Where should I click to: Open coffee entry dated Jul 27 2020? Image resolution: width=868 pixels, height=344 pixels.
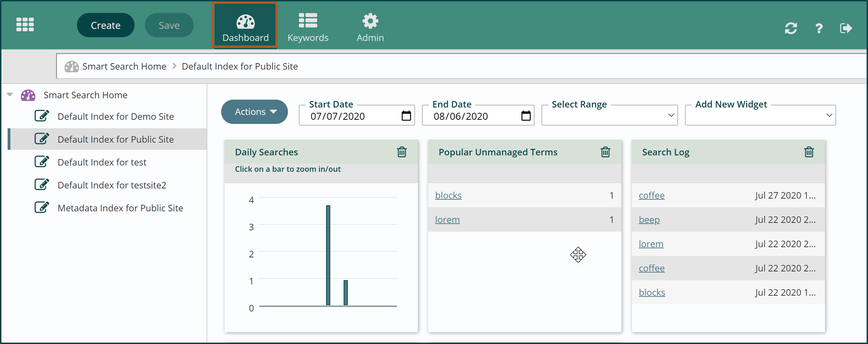click(652, 195)
